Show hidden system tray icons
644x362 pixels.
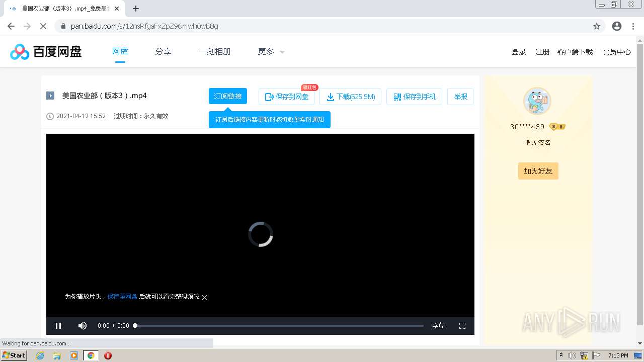[561, 355]
